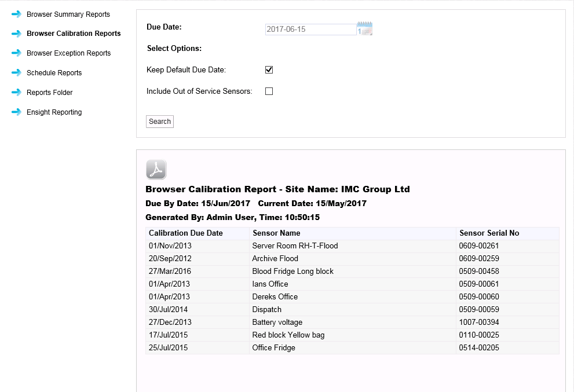574x392 pixels.
Task: Click arrow icon beside Browser Summary Reports
Action: coord(16,14)
